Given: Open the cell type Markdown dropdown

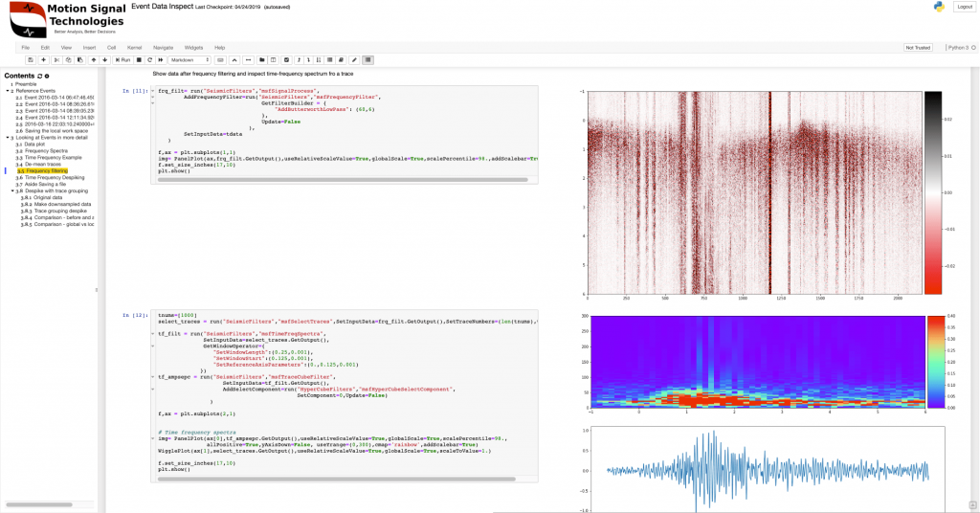Looking at the screenshot, I should pyautogui.click(x=190, y=60).
